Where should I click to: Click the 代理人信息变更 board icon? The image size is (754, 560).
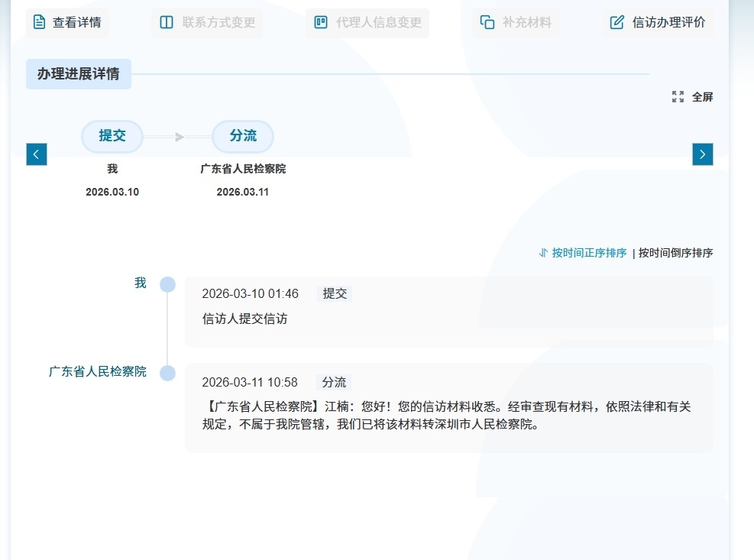pyautogui.click(x=321, y=22)
